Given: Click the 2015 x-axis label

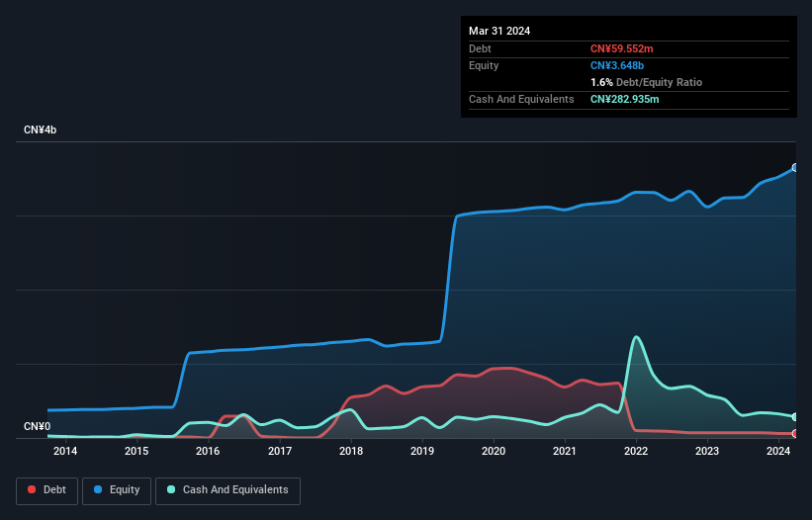Looking at the screenshot, I should (136, 451).
